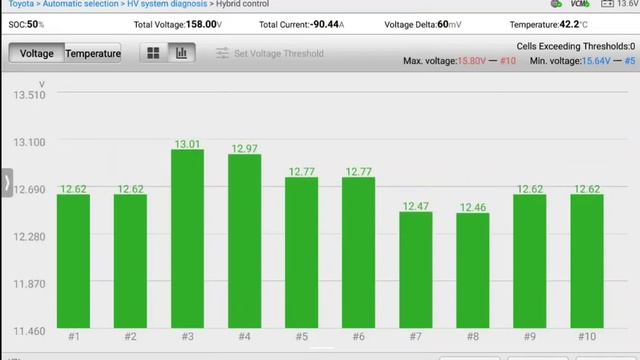This screenshot has height=360, width=640.
Task: Click the #8 axis label
Action: tap(473, 337)
